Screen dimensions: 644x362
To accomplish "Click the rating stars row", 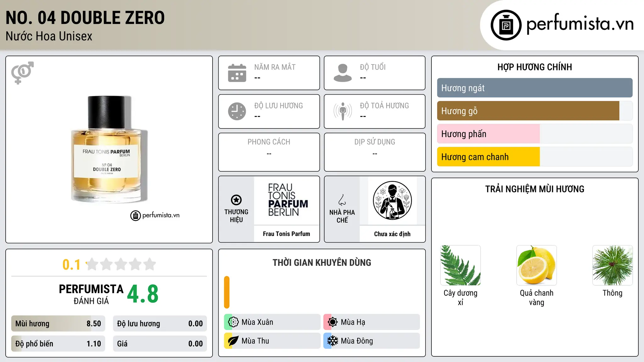I will pos(121,264).
